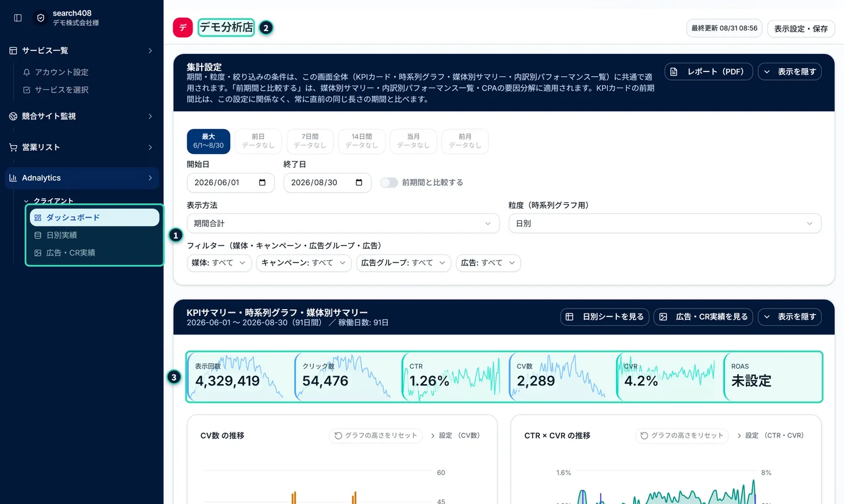Open the 広告: すべて filter dropdown
The image size is (844, 504).
tap(488, 263)
